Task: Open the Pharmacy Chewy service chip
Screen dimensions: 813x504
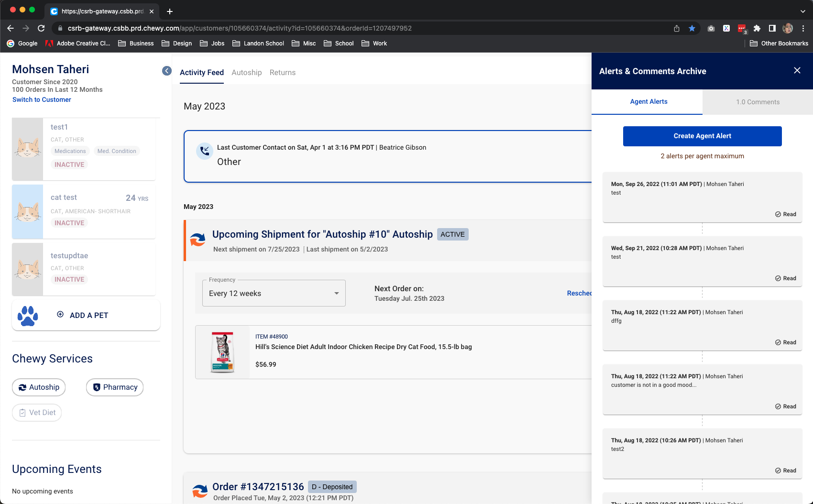Action: point(115,387)
